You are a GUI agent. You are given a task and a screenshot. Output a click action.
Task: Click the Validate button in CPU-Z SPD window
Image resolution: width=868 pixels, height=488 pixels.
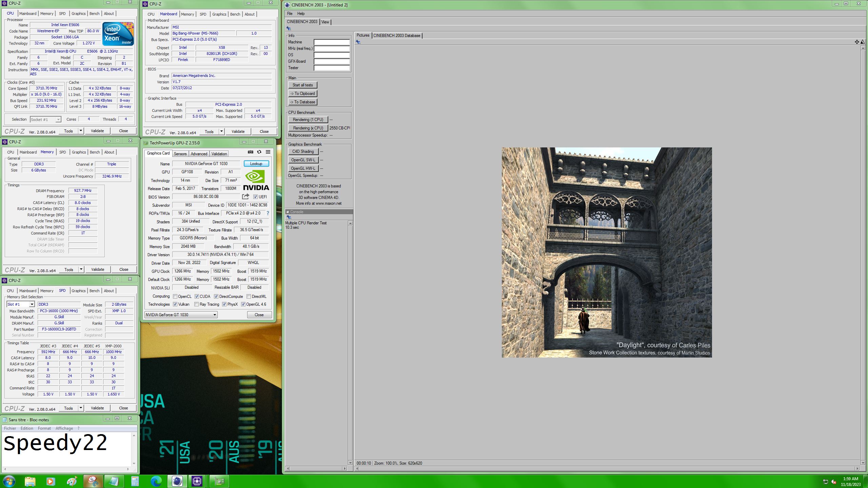97,408
